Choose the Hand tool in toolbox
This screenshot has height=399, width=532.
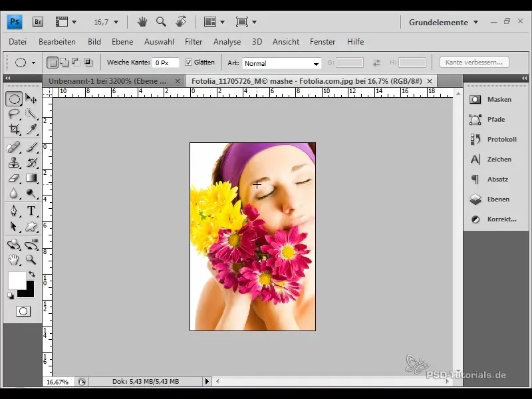[x=14, y=259]
